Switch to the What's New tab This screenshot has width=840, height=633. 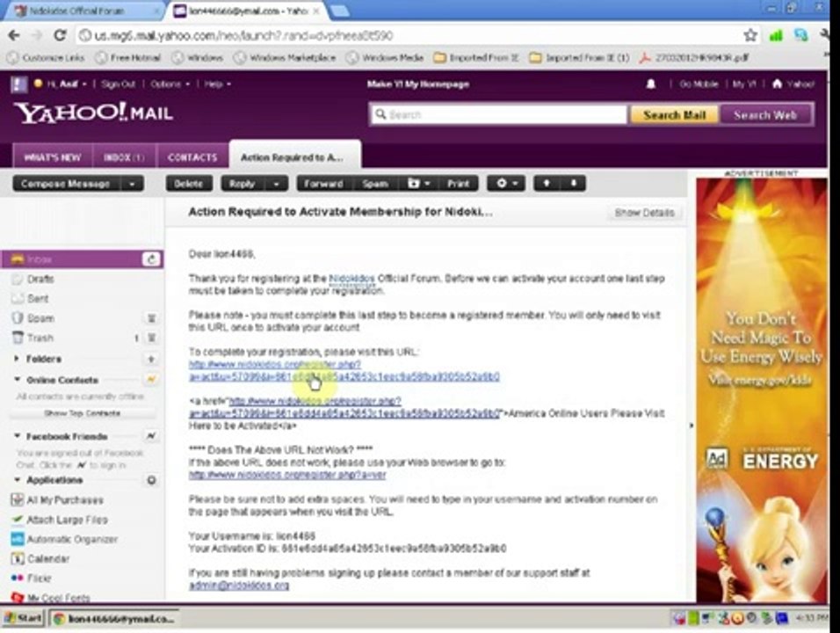[x=53, y=157]
